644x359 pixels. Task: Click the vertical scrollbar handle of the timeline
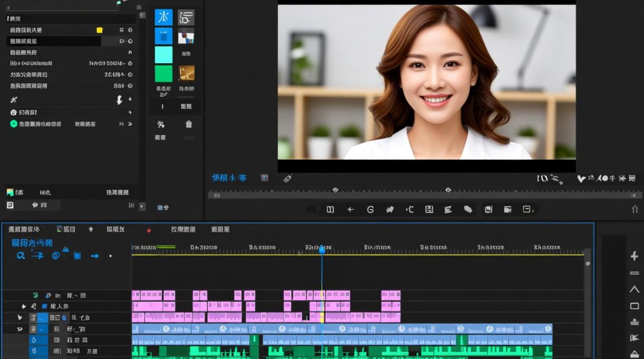pos(587,264)
